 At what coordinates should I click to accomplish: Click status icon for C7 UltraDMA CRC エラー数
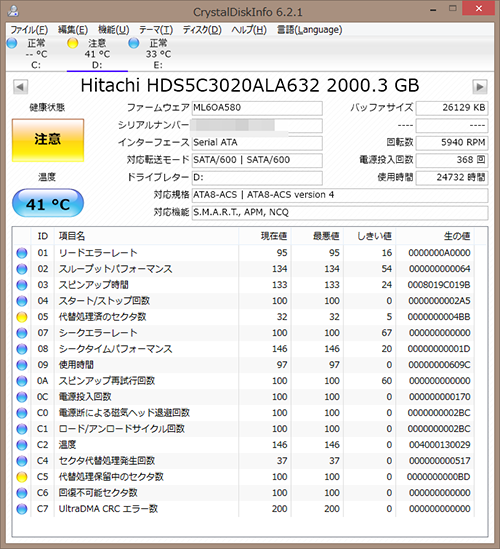pos(22,509)
